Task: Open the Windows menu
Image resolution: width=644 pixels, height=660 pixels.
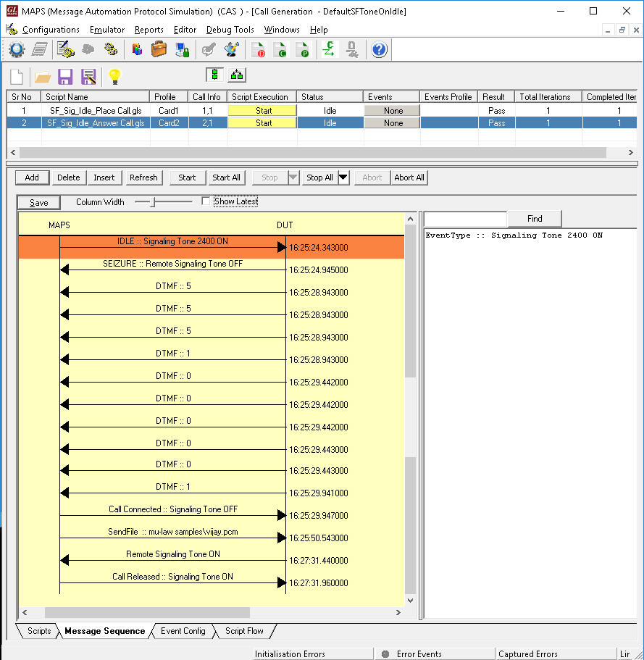Action: tap(282, 30)
